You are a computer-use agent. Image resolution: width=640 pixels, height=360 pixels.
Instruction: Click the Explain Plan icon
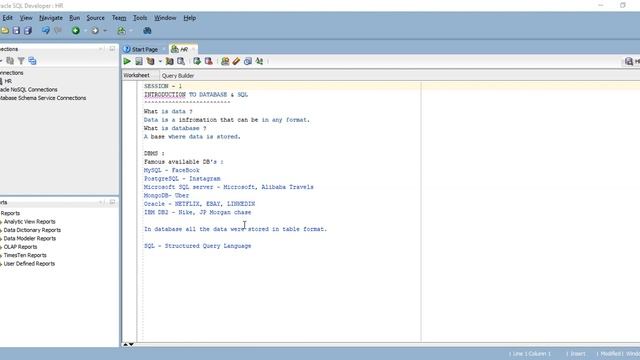tap(150, 61)
